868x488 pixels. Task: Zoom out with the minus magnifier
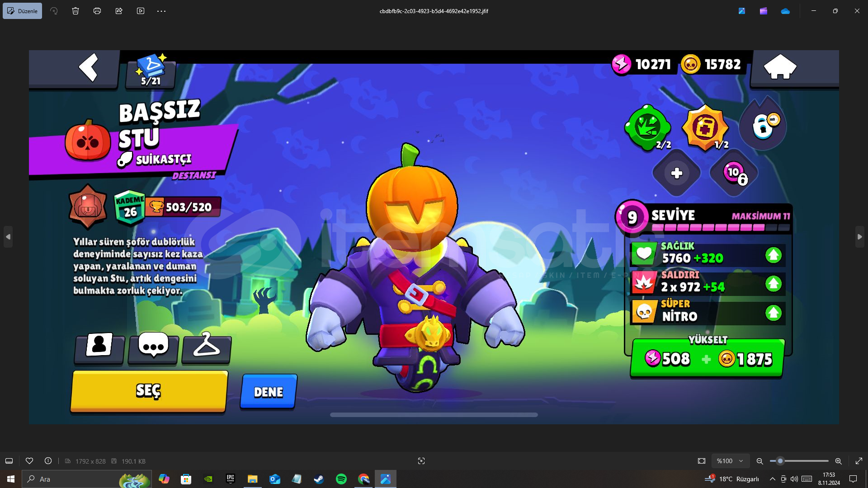pos(760,461)
